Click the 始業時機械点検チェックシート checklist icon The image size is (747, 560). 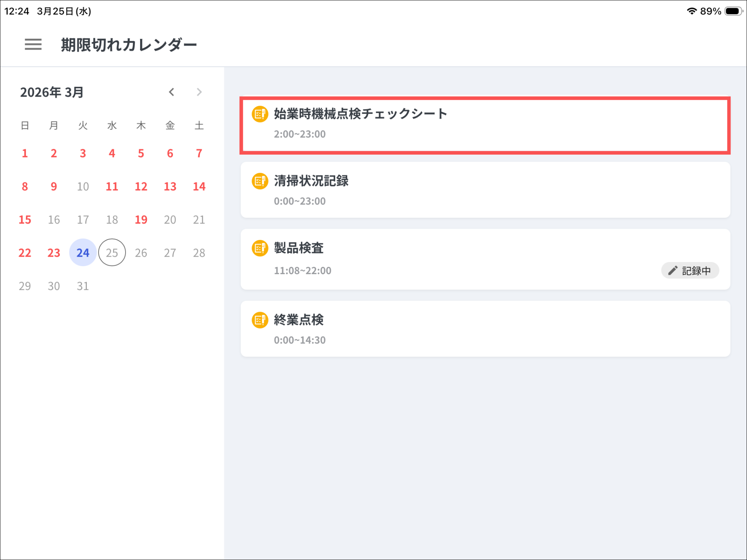click(260, 114)
